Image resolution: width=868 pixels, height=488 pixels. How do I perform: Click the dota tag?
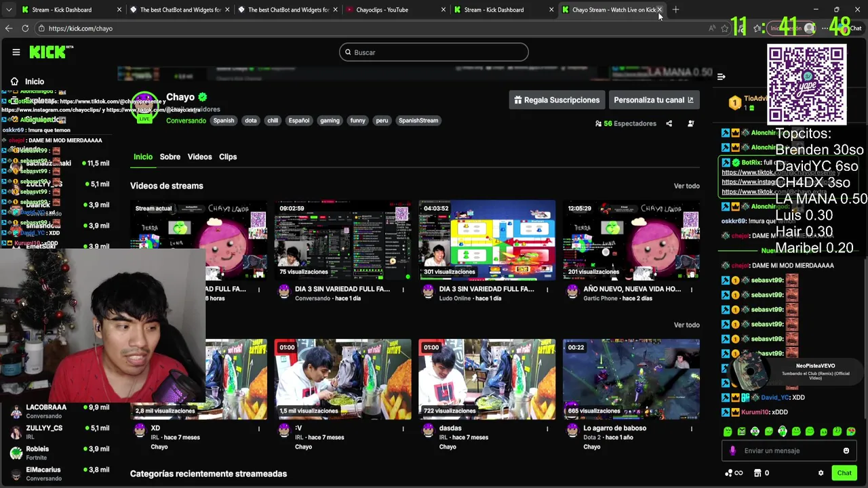coord(251,121)
